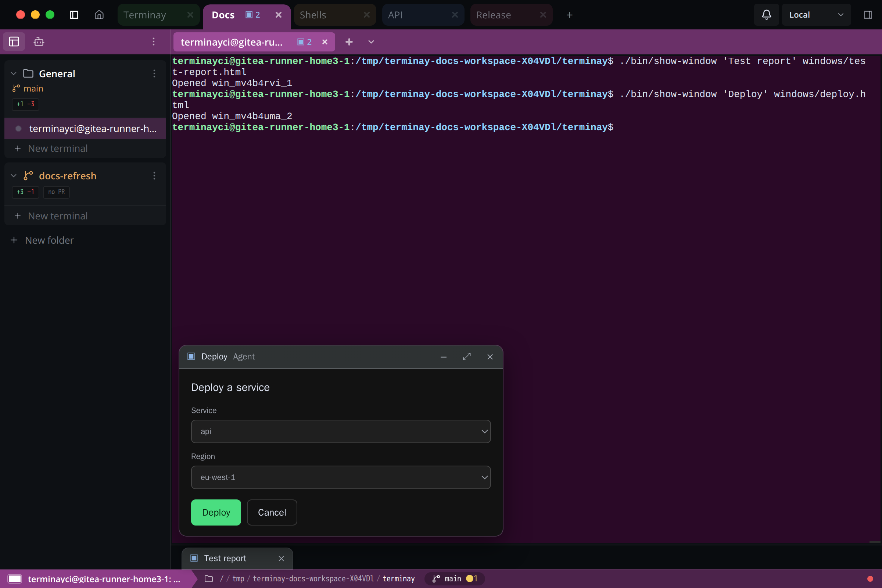
Task: Toggle the right side panel icon
Action: click(868, 15)
